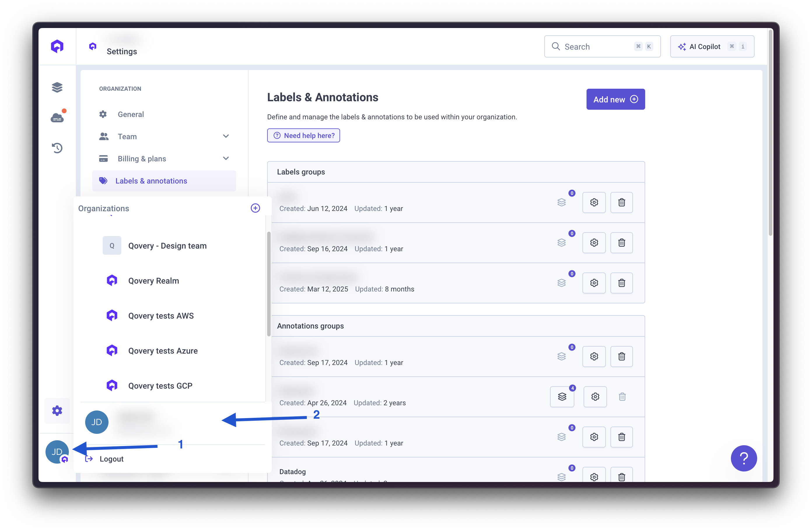The image size is (812, 531).
Task: Open the settings gear in the sidebar
Action: (x=57, y=411)
